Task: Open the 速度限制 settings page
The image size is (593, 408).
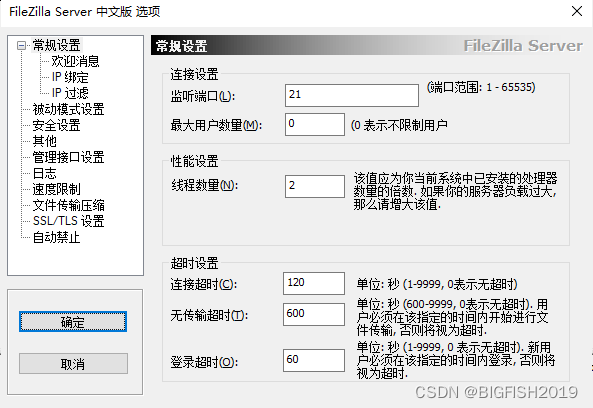Action: pyautogui.click(x=56, y=189)
